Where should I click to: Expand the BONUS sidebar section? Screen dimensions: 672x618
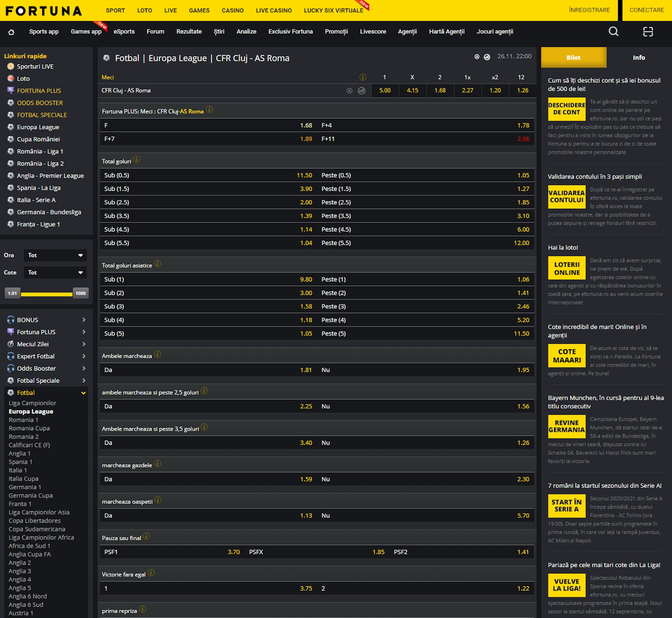click(x=84, y=320)
